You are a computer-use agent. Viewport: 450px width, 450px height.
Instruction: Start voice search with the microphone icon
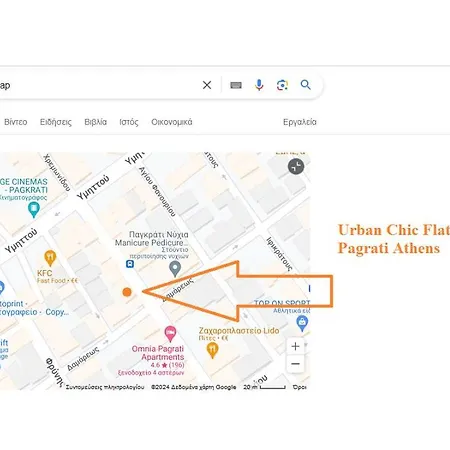click(259, 85)
